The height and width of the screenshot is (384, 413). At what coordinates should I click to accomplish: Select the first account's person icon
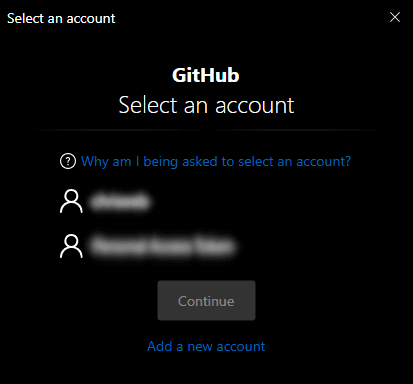point(71,201)
